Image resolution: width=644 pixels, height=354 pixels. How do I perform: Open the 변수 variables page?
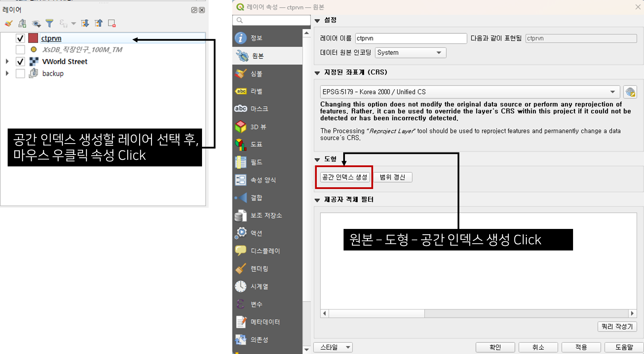pos(267,304)
